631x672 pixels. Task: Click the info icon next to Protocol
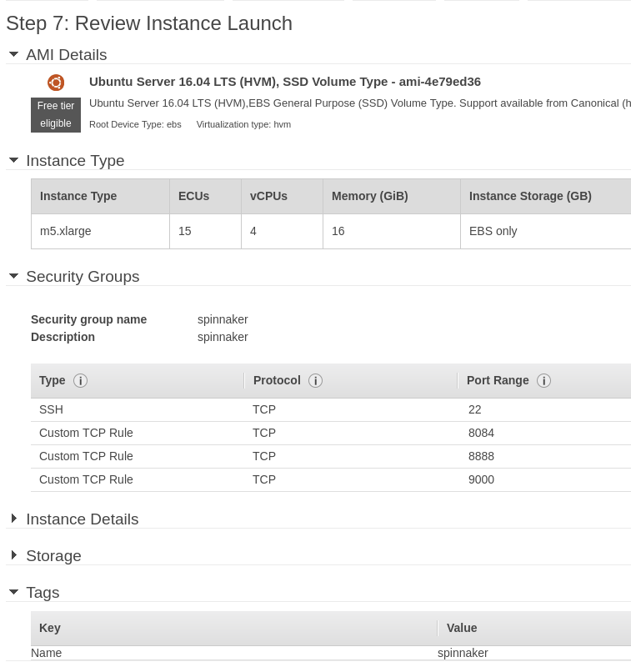[x=315, y=380]
